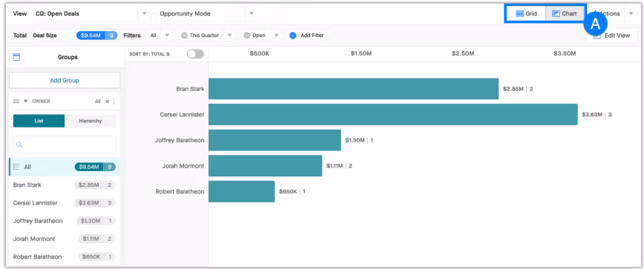Select Jorah Mormont in the owner list
The image size is (644, 269).
[65, 239]
